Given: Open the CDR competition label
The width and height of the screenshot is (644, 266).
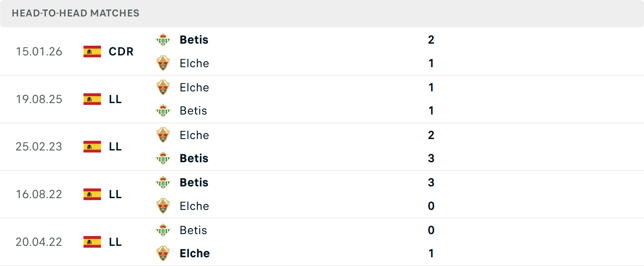Looking at the screenshot, I should (x=121, y=51).
